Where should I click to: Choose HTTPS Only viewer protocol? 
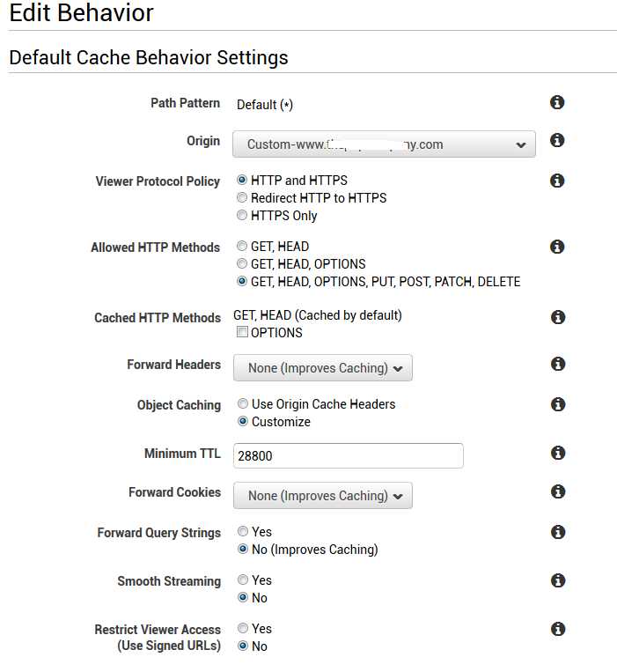click(x=242, y=216)
